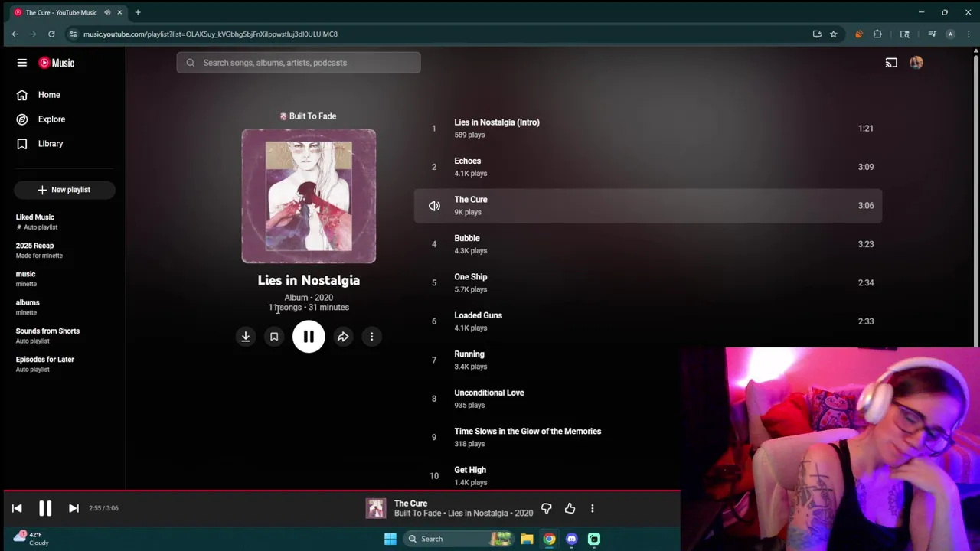The width and height of the screenshot is (980, 551).
Task: Skip to previous track in player bar
Action: pyautogui.click(x=17, y=508)
